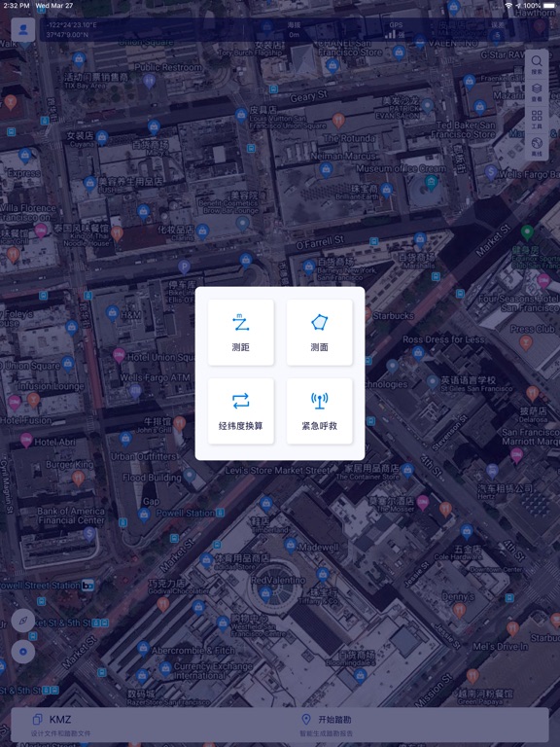
Task: Select the Bank of America dollar pin
Action: tap(89, 535)
